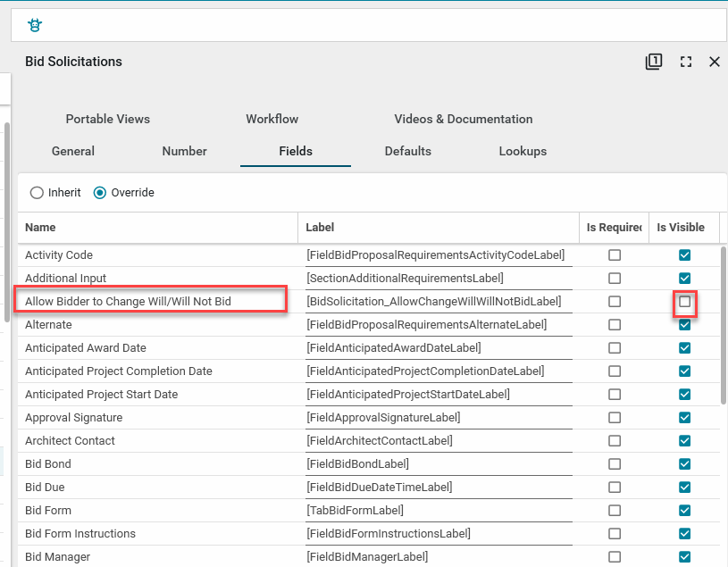Click the cow logo icon at top
728x567 pixels.
[x=35, y=25]
